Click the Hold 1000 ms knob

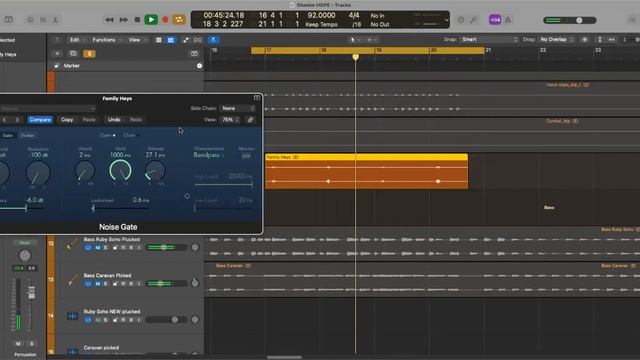pyautogui.click(x=120, y=171)
